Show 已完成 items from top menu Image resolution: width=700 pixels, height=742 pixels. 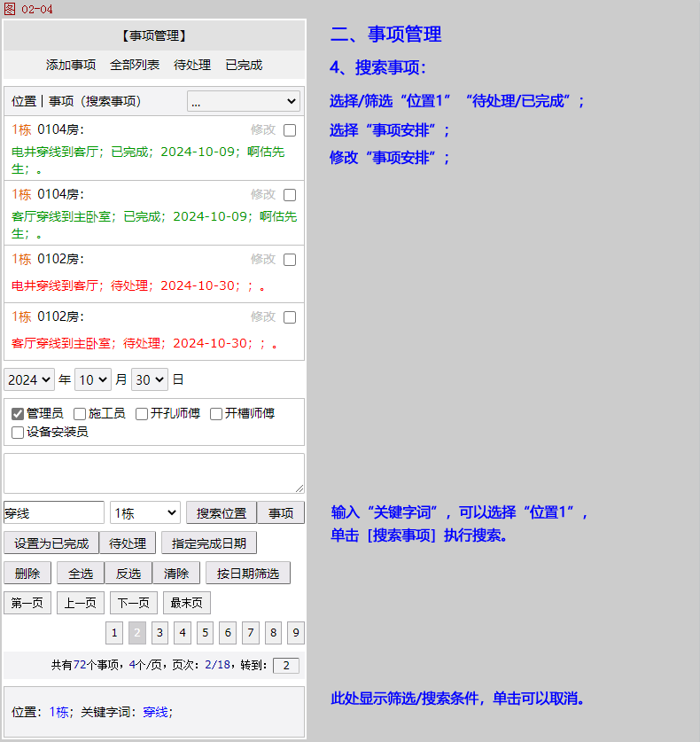[x=244, y=65]
